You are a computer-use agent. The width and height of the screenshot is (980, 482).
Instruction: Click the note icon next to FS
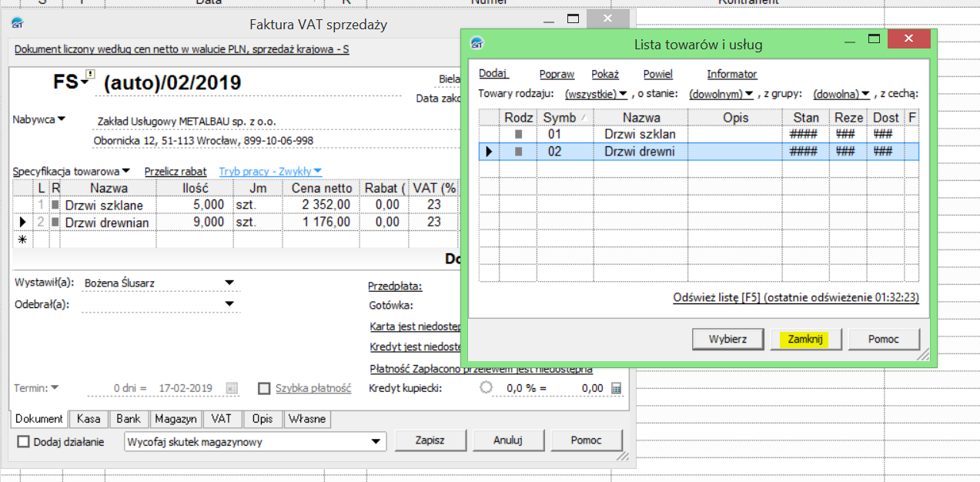[x=90, y=75]
